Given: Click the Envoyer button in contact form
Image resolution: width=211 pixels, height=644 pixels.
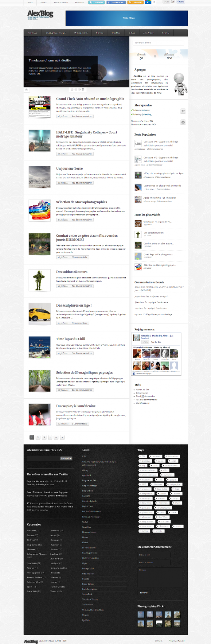Looking at the screenshot, I should point(144,593).
